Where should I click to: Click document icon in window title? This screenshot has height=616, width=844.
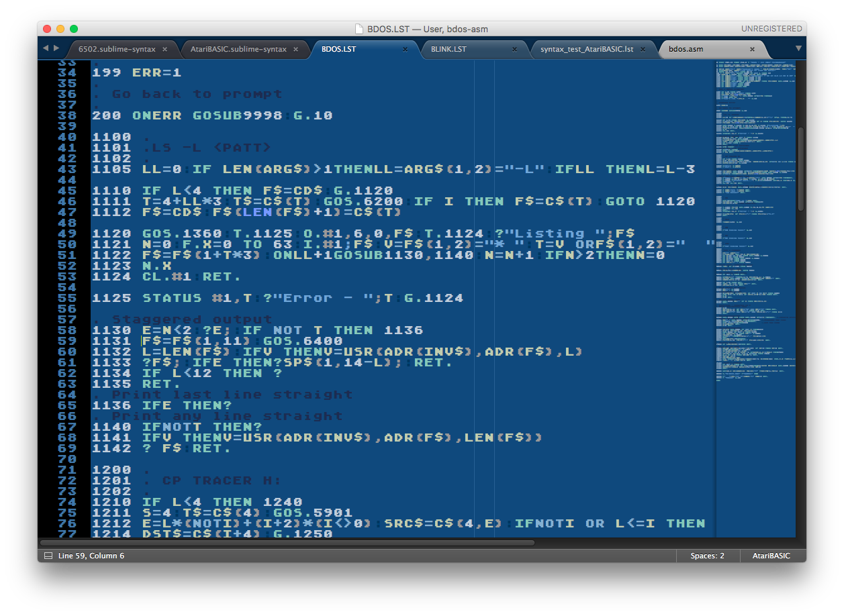pos(360,29)
